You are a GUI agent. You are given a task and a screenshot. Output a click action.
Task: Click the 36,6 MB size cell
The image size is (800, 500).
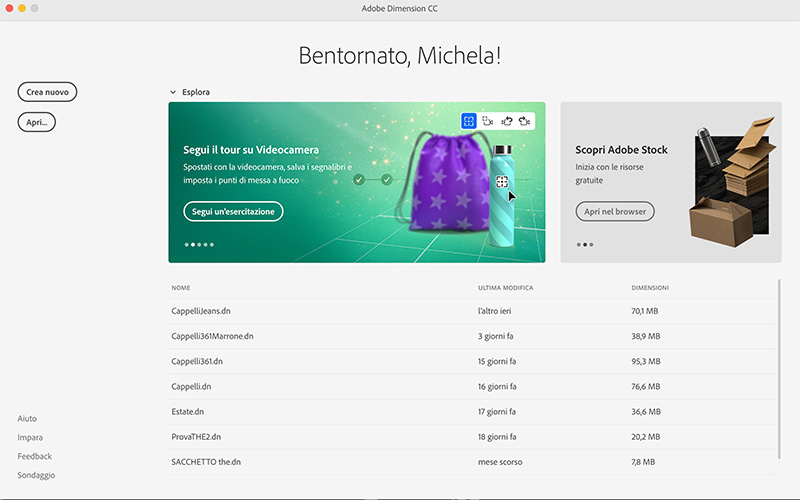pyautogui.click(x=646, y=411)
